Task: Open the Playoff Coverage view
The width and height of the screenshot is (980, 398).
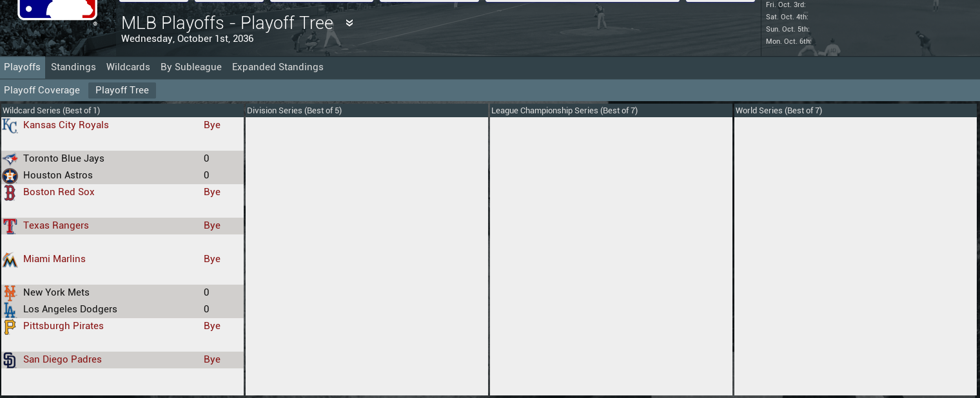Action: click(42, 90)
